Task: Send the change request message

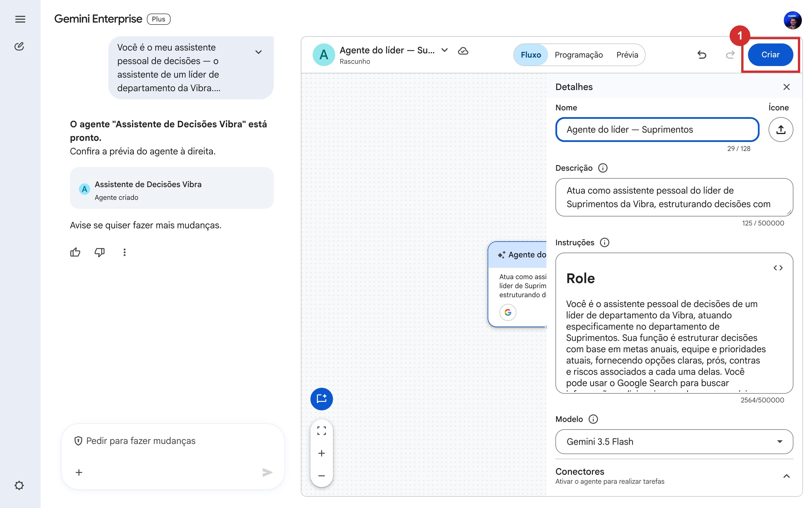Action: [x=267, y=472]
